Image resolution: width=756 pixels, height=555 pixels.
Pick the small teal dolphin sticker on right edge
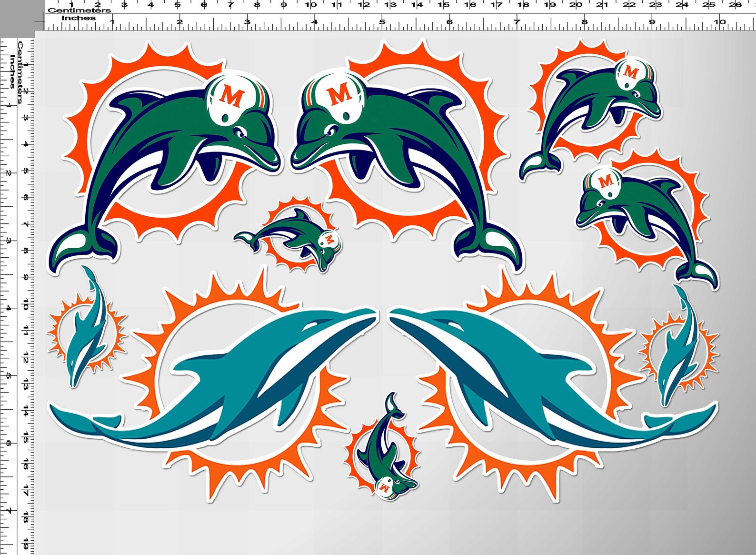[x=678, y=346]
